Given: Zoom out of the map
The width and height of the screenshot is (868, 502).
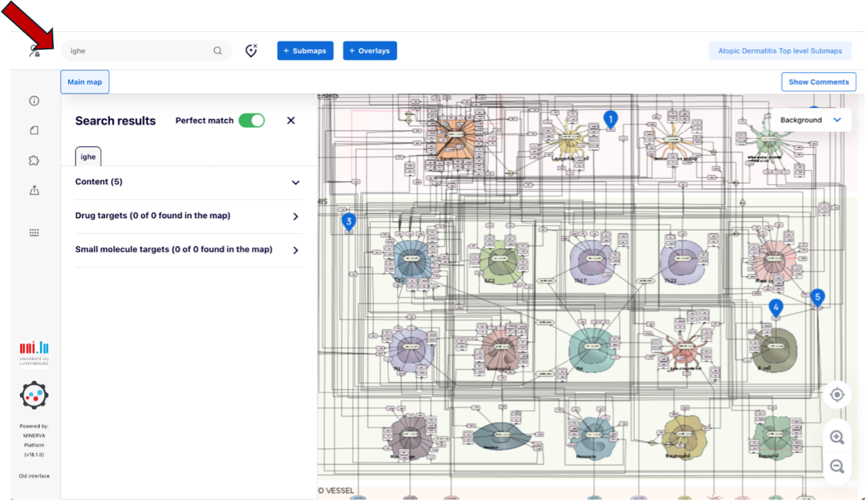Looking at the screenshot, I should (x=837, y=466).
